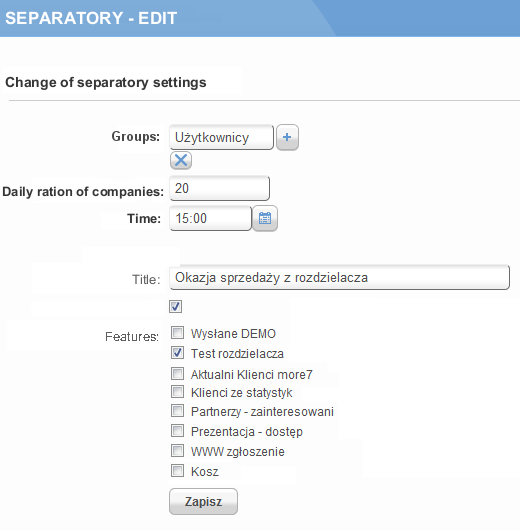Toggle the Wysłane DEMO checkbox

(177, 333)
